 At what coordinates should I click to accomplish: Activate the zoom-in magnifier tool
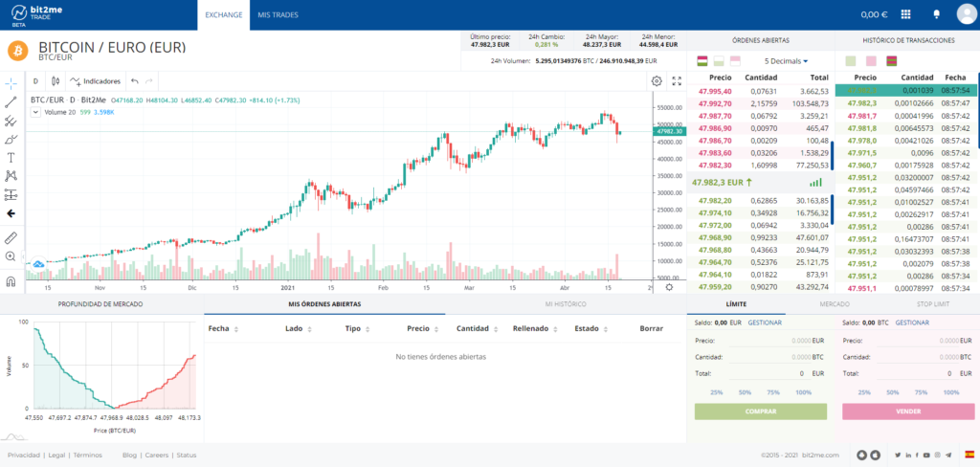click(x=11, y=256)
